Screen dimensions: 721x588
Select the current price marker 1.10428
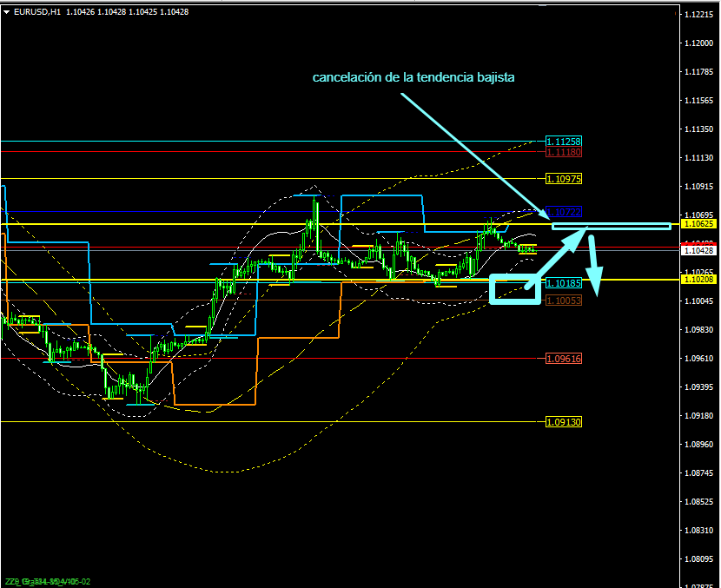698,250
